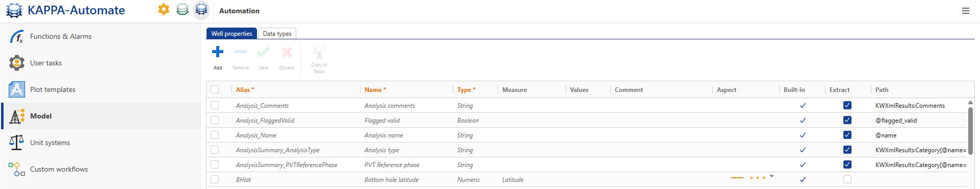
Task: Click the Model derrick icon
Action: (16, 116)
